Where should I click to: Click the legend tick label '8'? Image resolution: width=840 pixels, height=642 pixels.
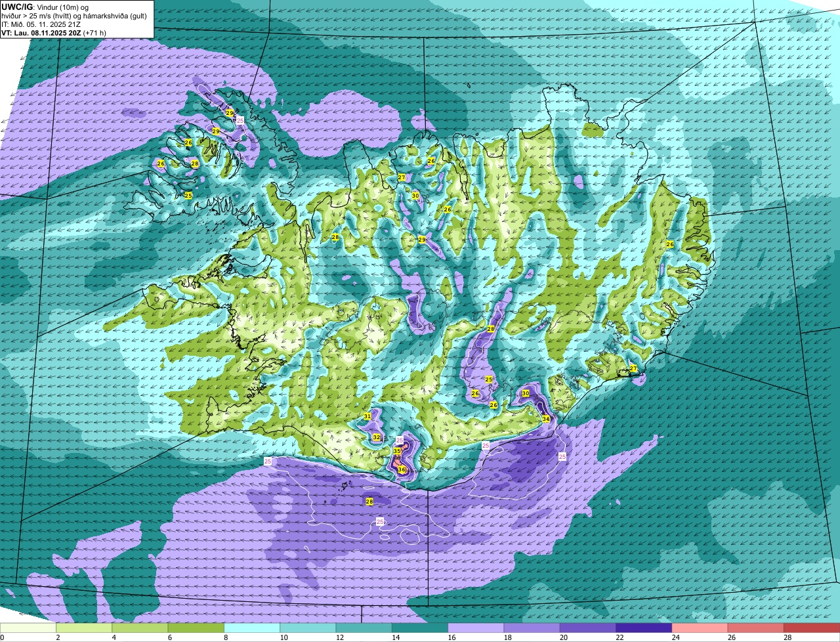tap(225, 637)
